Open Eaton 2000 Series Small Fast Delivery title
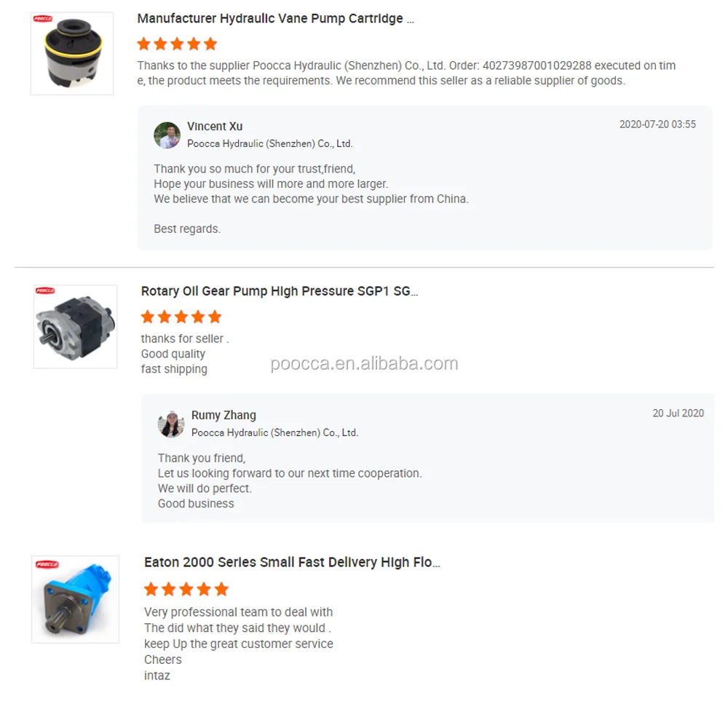 point(292,562)
